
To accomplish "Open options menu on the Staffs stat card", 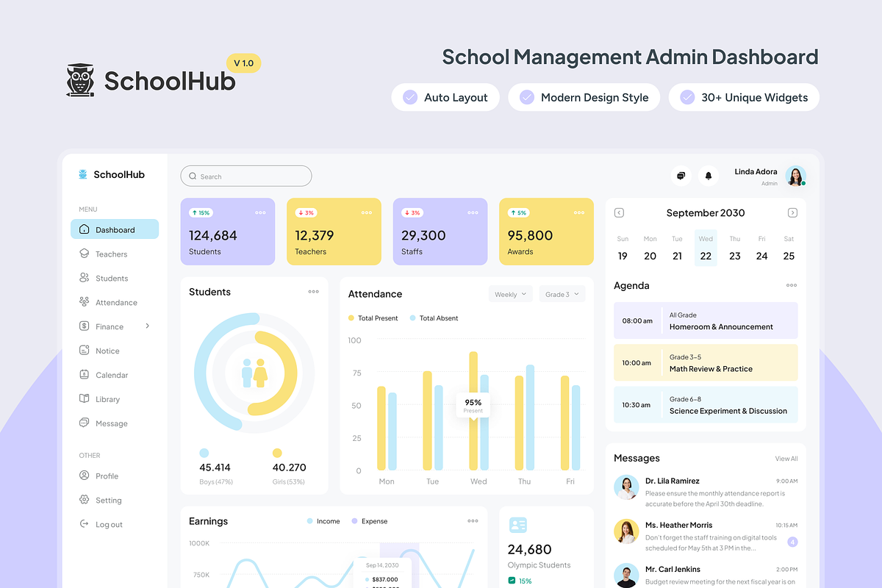I will point(473,212).
